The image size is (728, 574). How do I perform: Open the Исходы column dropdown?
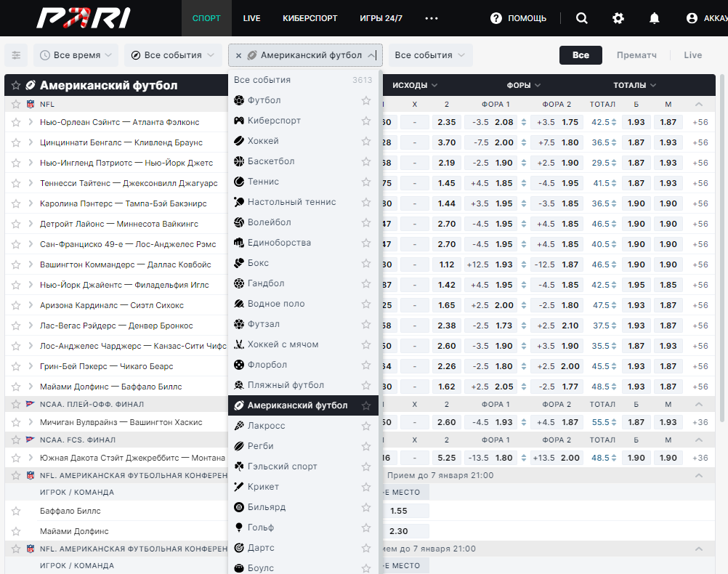415,86
